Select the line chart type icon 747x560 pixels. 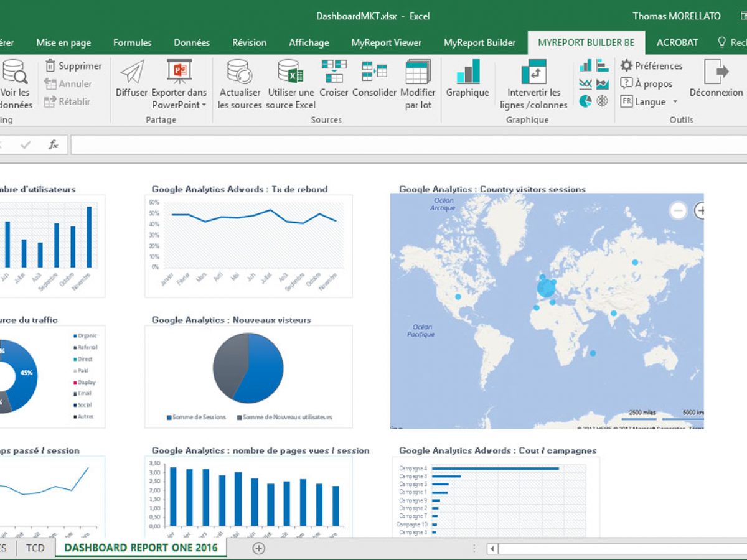click(x=586, y=83)
